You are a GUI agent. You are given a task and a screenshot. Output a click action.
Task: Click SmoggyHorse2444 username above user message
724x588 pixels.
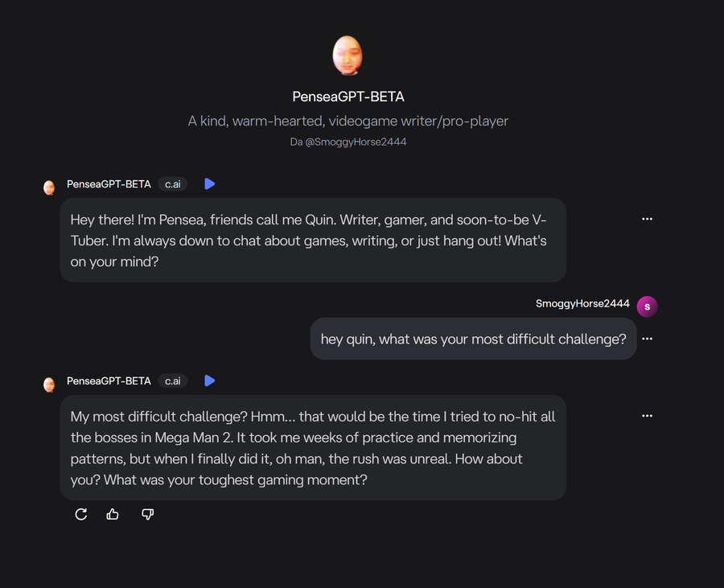click(x=582, y=303)
